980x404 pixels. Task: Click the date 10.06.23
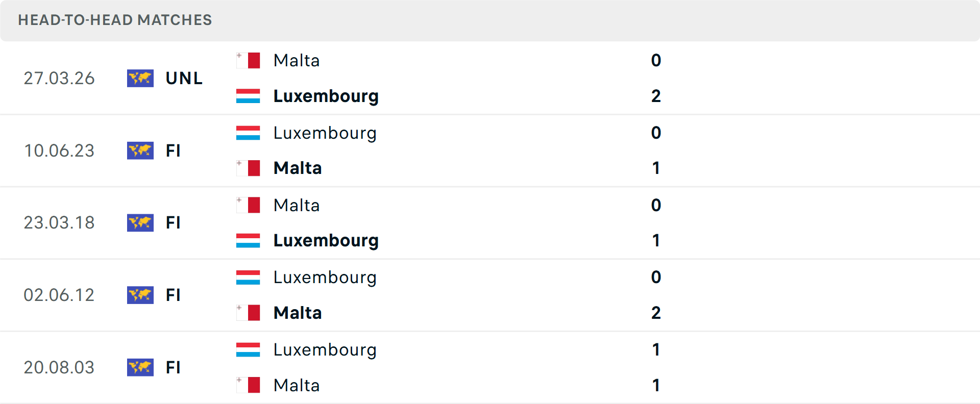(x=59, y=151)
